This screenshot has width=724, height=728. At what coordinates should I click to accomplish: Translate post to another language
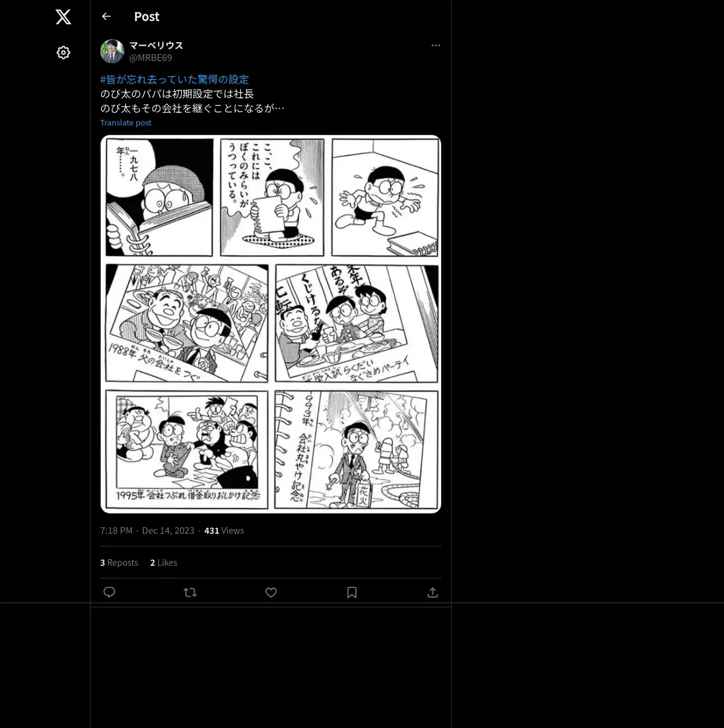(x=126, y=122)
